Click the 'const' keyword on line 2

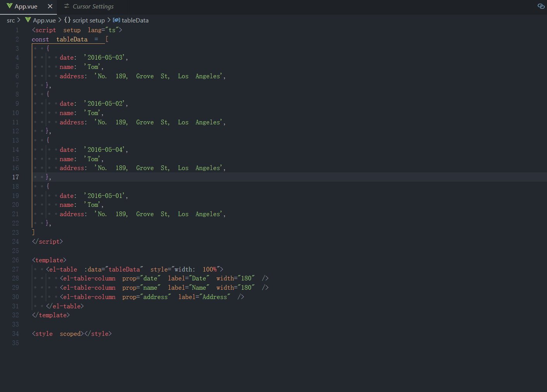pos(40,39)
